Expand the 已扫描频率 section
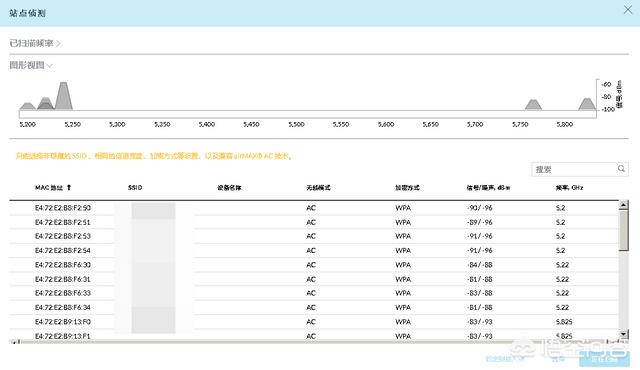Image resolution: width=640 pixels, height=370 pixels. 35,43
